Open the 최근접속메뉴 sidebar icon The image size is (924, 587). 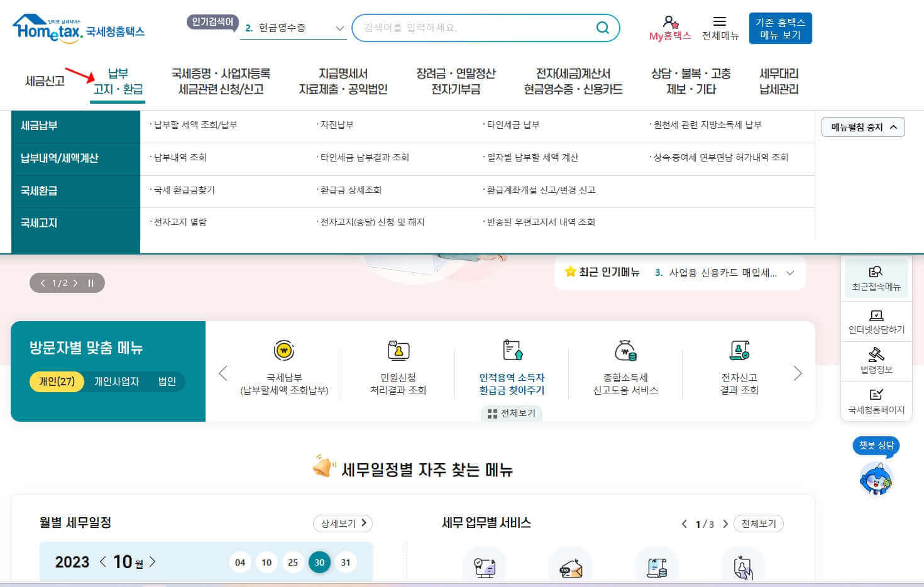coord(876,277)
